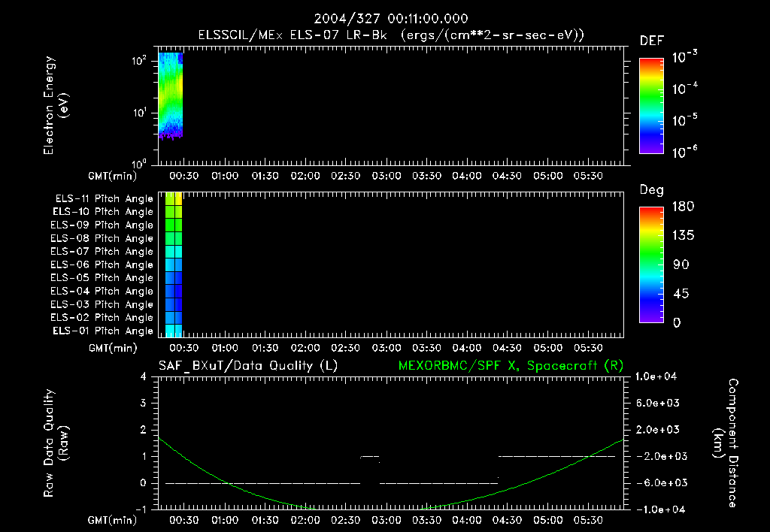Click the 01:00 time label under the pitch angle panel
Screen dimensions: 770x532
click(225, 349)
